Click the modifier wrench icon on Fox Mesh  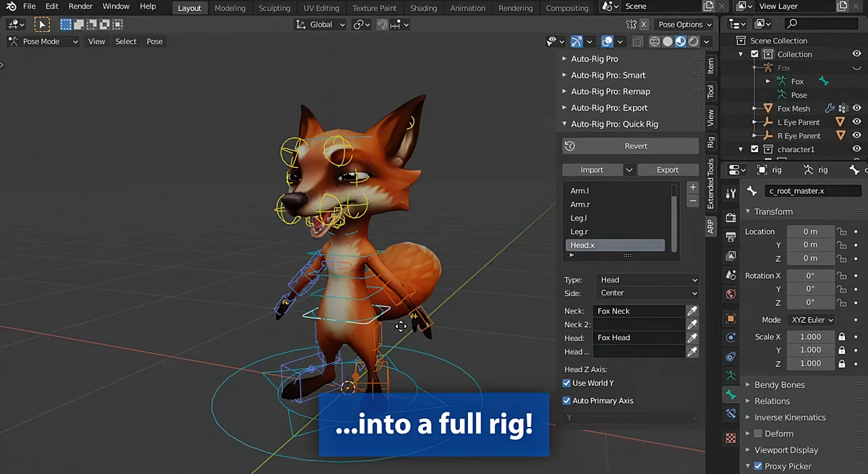click(x=830, y=109)
